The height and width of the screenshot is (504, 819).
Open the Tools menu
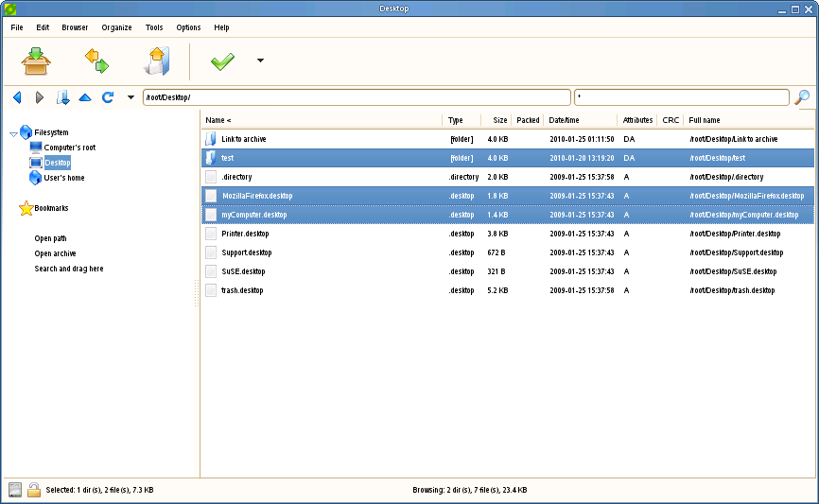pos(154,27)
